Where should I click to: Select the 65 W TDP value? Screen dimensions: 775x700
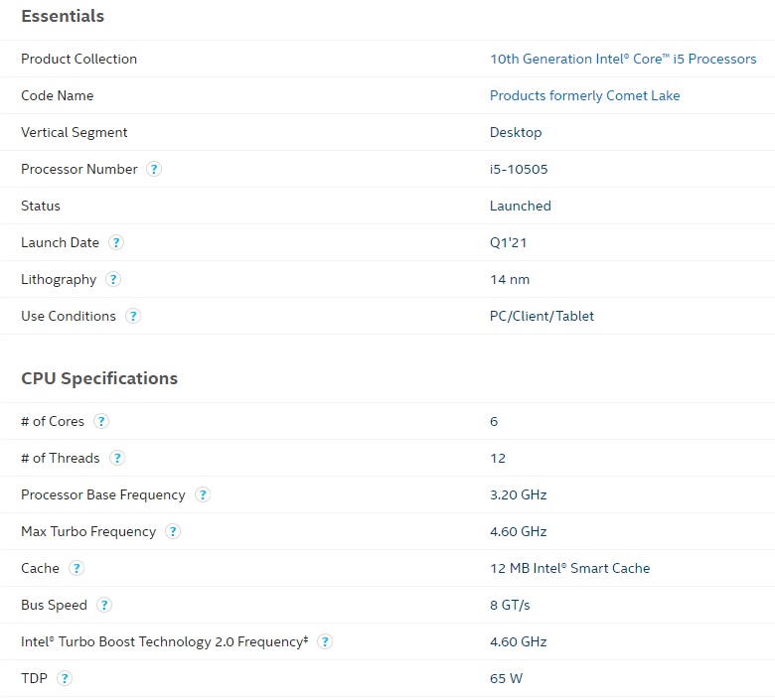(x=506, y=678)
